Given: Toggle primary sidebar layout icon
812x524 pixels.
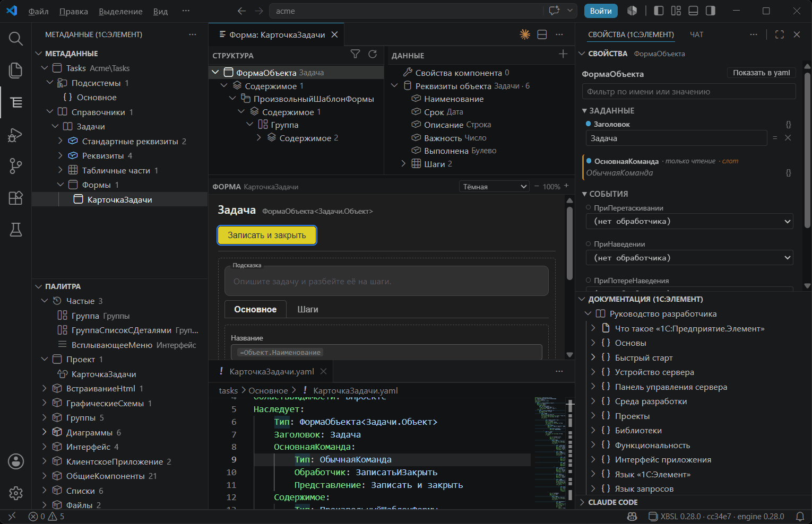Looking at the screenshot, I should tap(659, 11).
